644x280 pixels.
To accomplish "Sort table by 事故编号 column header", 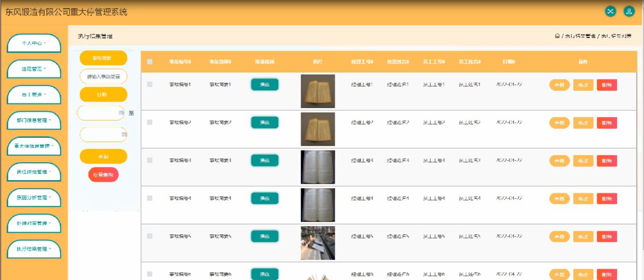I will tap(180, 62).
